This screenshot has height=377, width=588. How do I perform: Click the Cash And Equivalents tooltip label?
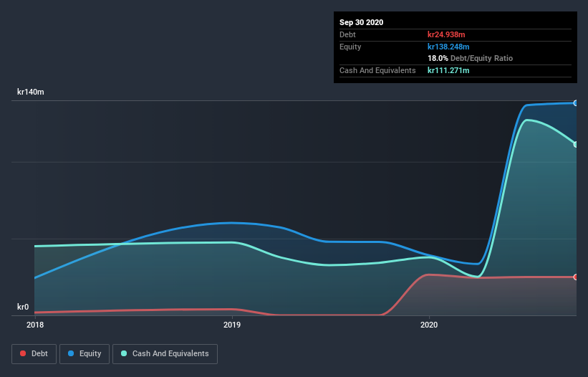click(377, 70)
